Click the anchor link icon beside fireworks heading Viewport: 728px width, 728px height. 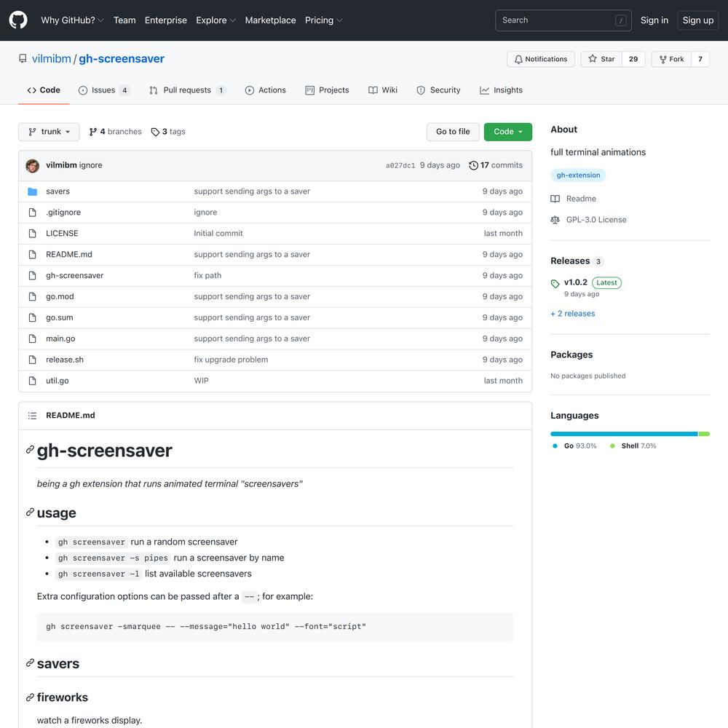(x=30, y=697)
